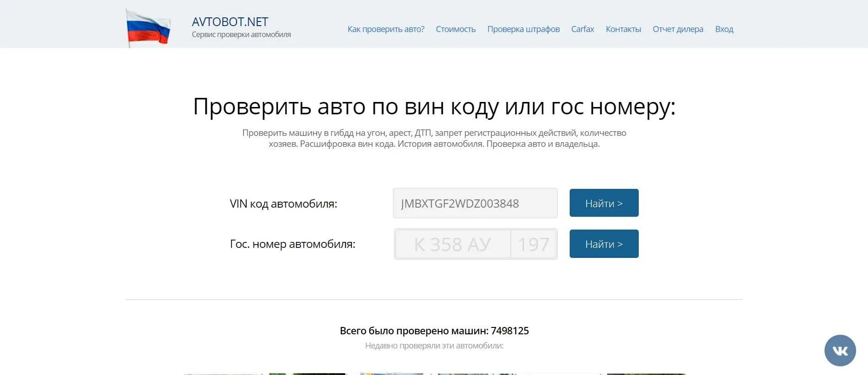Click 'Найти >' next to plate number
This screenshot has width=868, height=375.
click(604, 244)
